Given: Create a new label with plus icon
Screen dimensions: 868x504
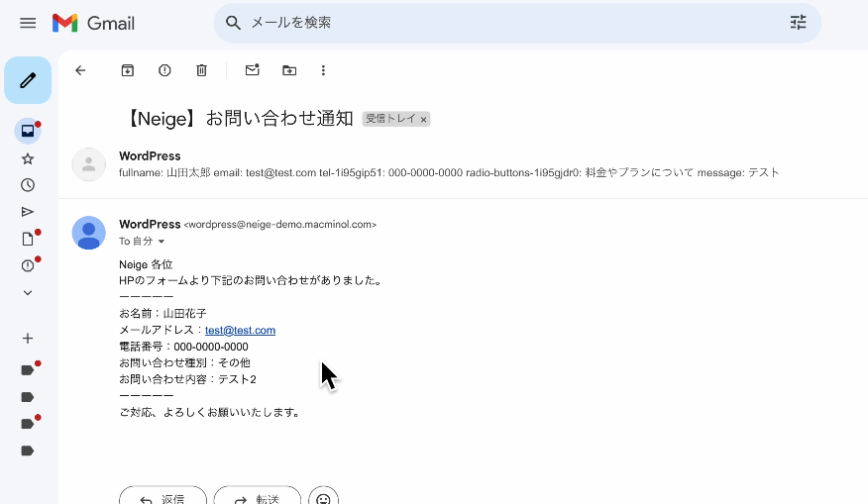Looking at the screenshot, I should coord(28,339).
